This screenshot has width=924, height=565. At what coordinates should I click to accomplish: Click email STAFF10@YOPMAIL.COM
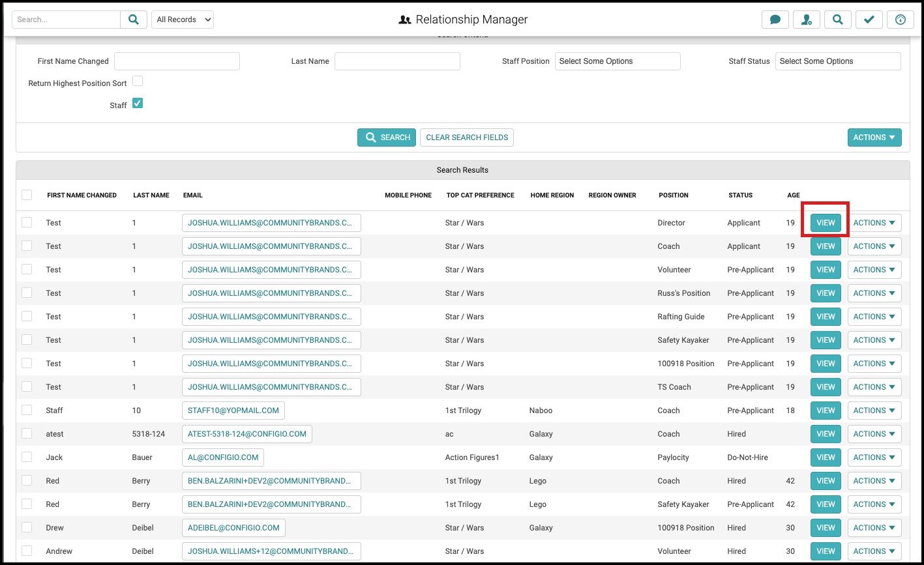(x=233, y=411)
